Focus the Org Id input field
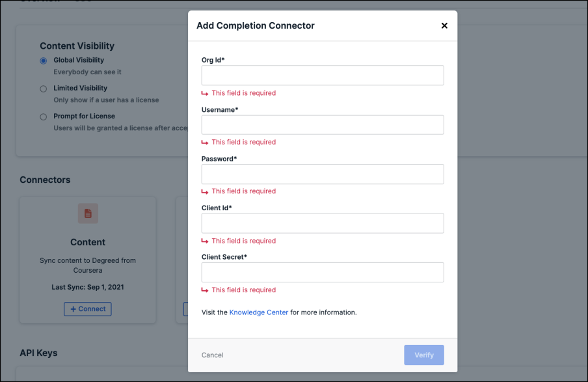The width and height of the screenshot is (588, 382). (x=323, y=75)
